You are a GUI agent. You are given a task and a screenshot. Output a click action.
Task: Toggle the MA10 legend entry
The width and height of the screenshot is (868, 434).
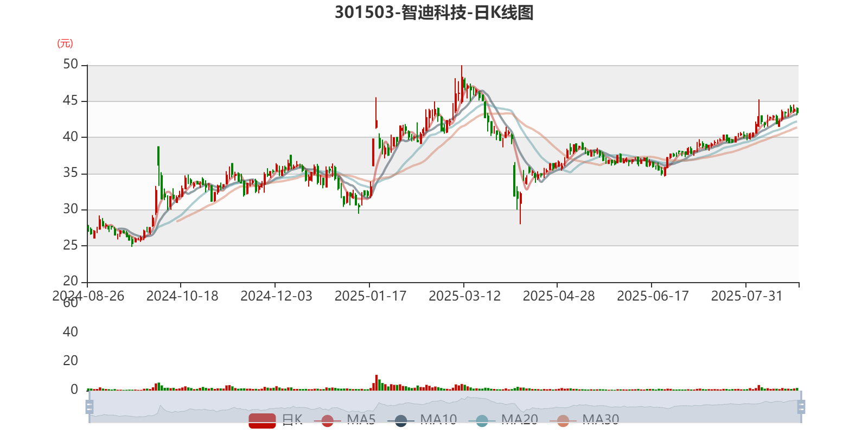[x=422, y=420]
